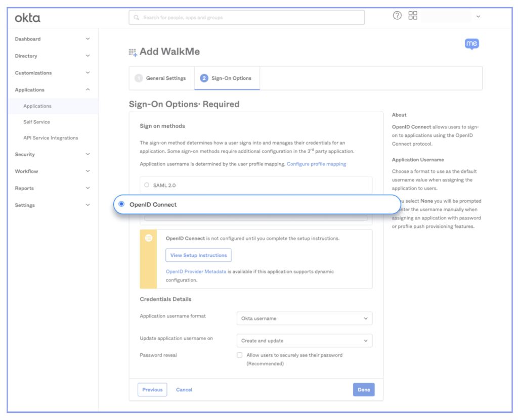Click the Add WalkMe app tile icon

point(134,52)
